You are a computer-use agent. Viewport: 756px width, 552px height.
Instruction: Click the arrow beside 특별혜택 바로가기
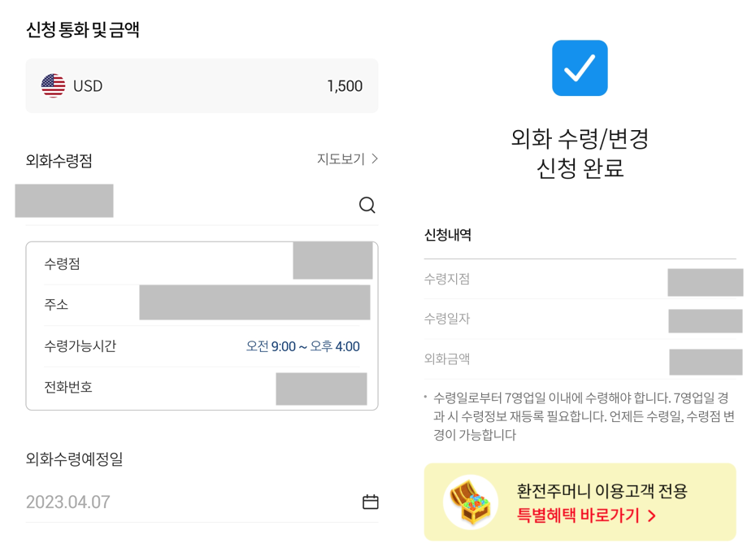[653, 515]
